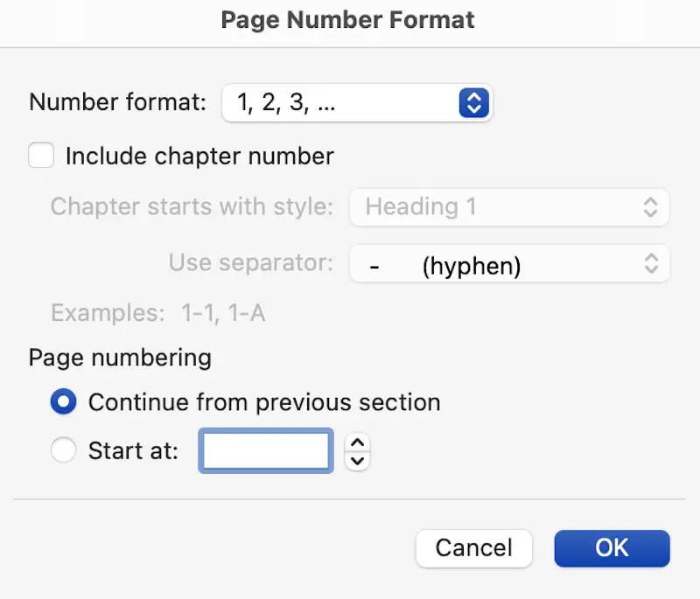The image size is (700, 599).
Task: Click the Page numbering section label
Action: (120, 358)
